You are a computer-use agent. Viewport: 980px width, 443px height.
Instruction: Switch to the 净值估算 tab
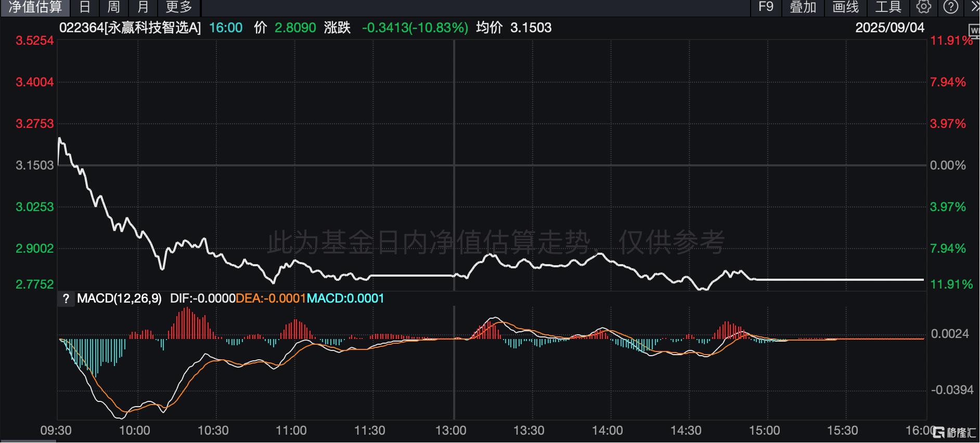pos(35,7)
